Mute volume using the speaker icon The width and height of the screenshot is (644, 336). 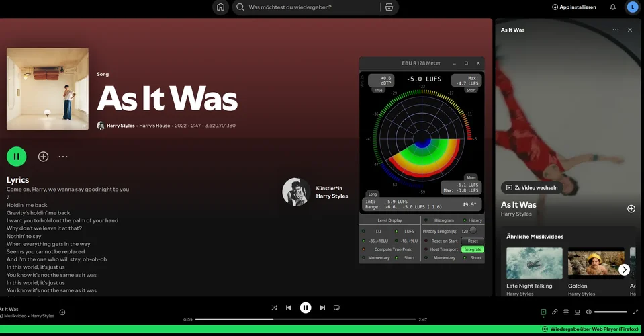(588, 312)
